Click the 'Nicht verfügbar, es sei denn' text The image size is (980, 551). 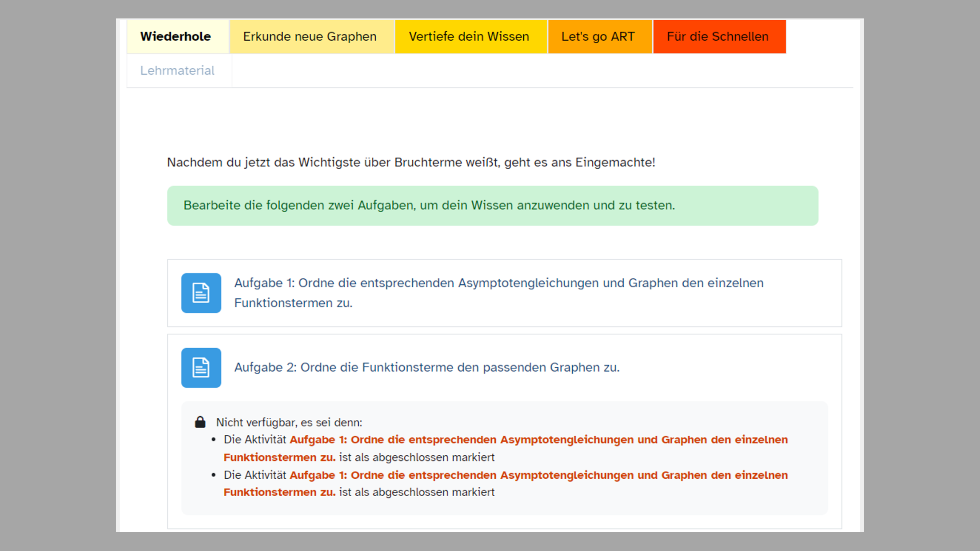(x=289, y=422)
